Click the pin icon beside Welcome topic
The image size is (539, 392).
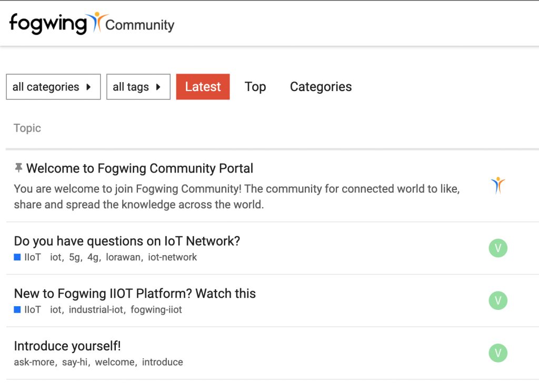point(18,168)
